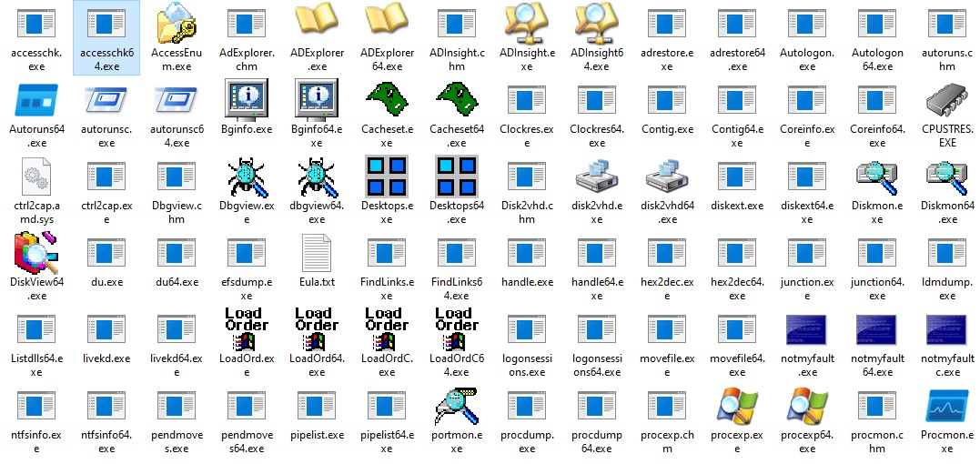This screenshot has width=980, height=464.
Task: Click the Disk2vhd.chm file
Action: click(527, 190)
